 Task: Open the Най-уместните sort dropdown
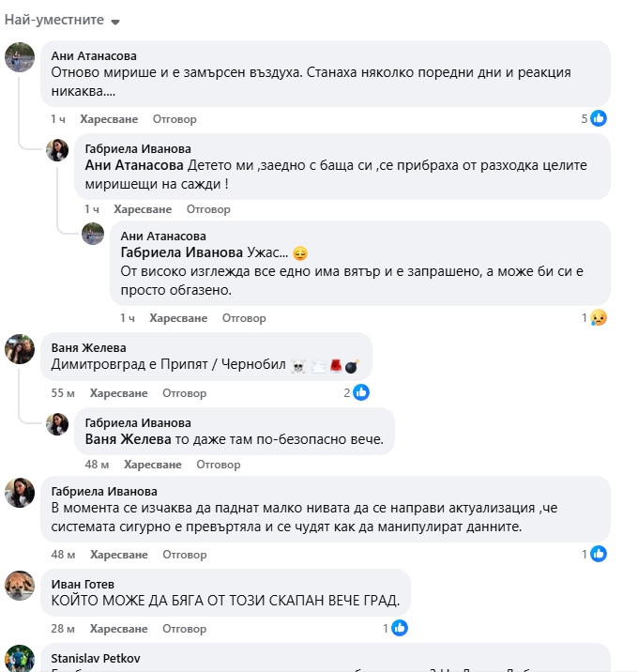[63, 21]
